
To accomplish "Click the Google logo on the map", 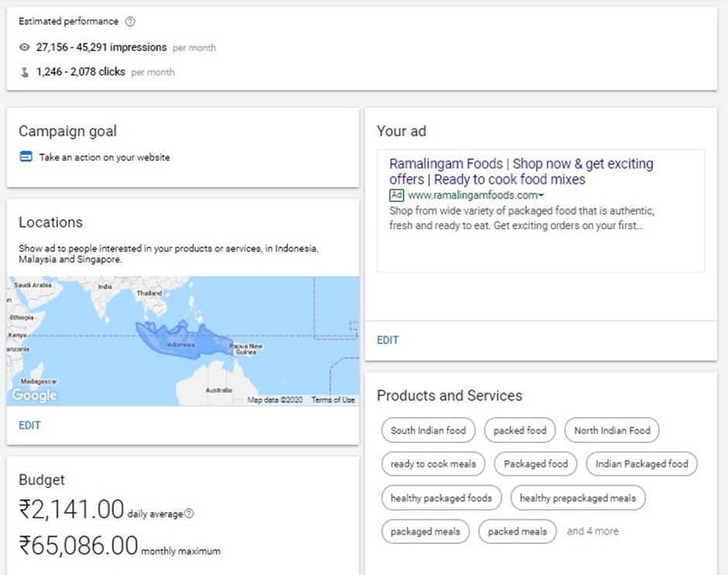I will pos(34,394).
